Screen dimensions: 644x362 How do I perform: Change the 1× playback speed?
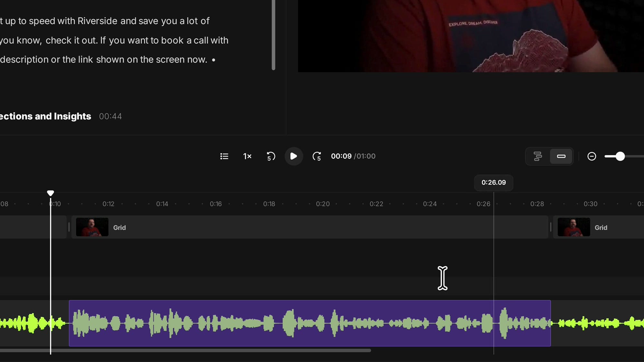click(x=247, y=156)
